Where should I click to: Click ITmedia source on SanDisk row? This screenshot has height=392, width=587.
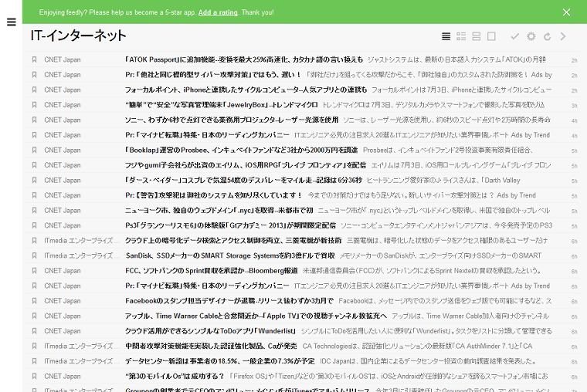pos(82,255)
